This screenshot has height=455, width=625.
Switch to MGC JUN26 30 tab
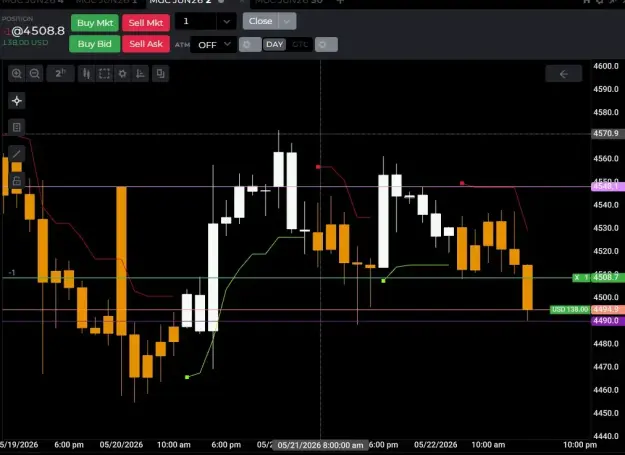289,2
